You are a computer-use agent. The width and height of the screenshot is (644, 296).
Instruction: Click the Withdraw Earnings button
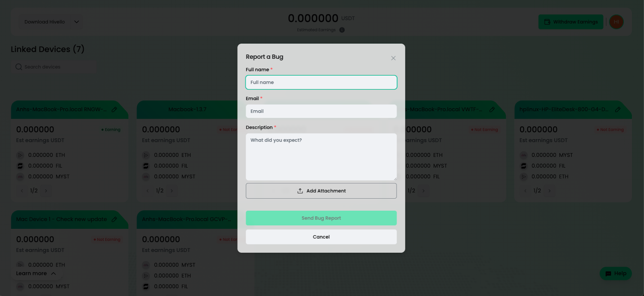tap(571, 22)
